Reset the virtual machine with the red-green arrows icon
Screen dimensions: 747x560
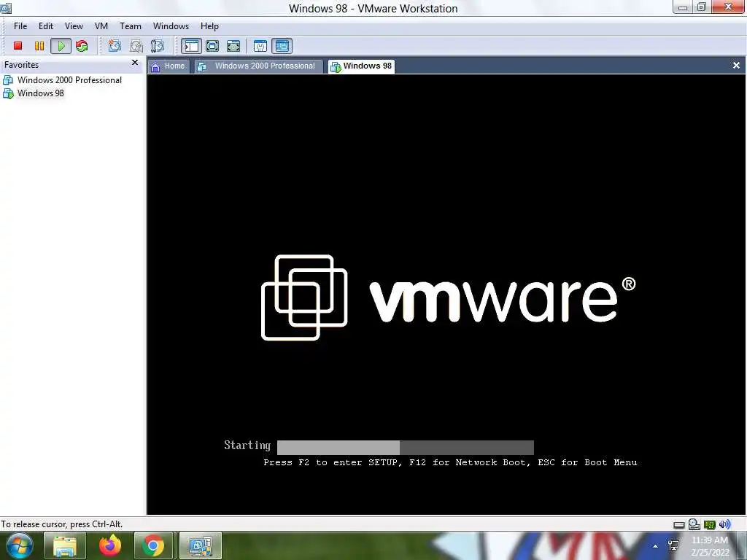pos(82,46)
